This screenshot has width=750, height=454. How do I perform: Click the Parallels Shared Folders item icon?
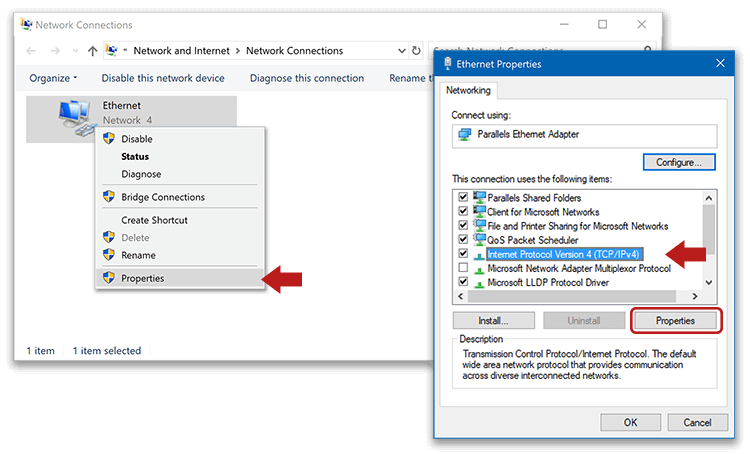click(479, 197)
